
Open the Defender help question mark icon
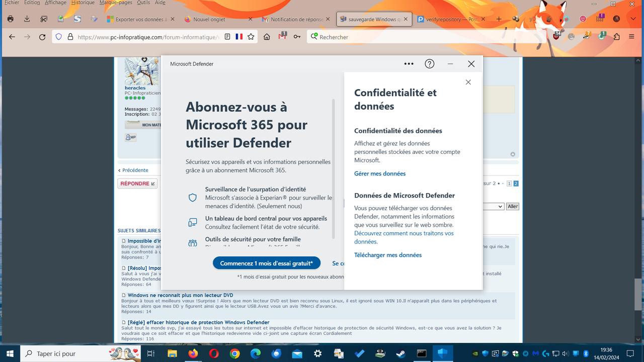(429, 64)
